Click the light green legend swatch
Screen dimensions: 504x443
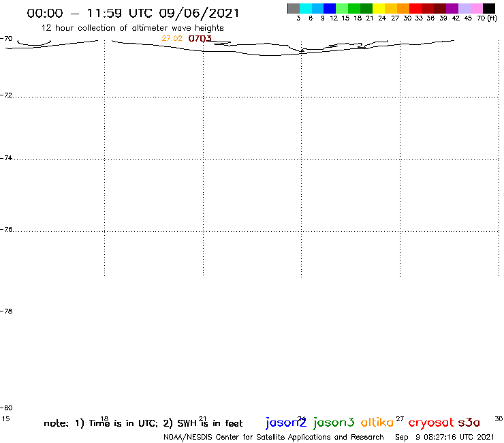point(342,8)
